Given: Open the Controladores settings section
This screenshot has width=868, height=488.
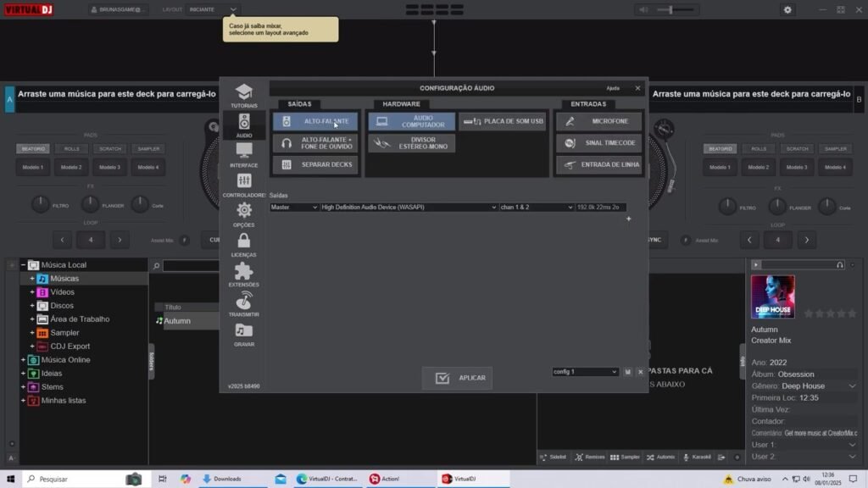Looking at the screenshot, I should [243, 186].
